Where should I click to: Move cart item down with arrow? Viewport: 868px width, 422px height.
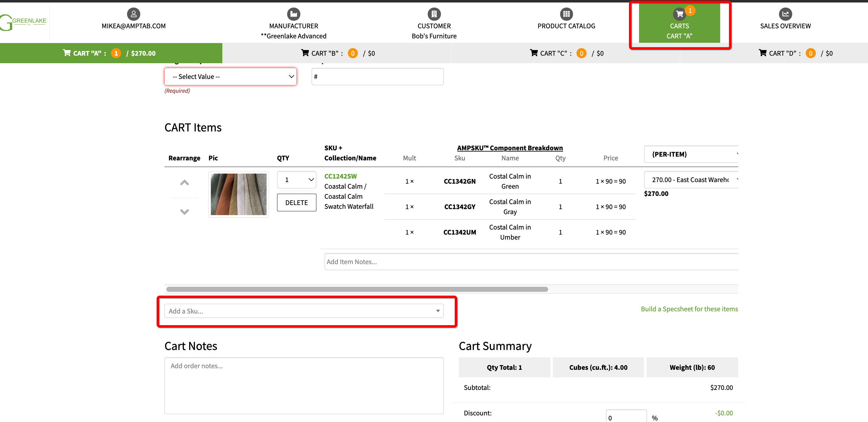(x=184, y=212)
